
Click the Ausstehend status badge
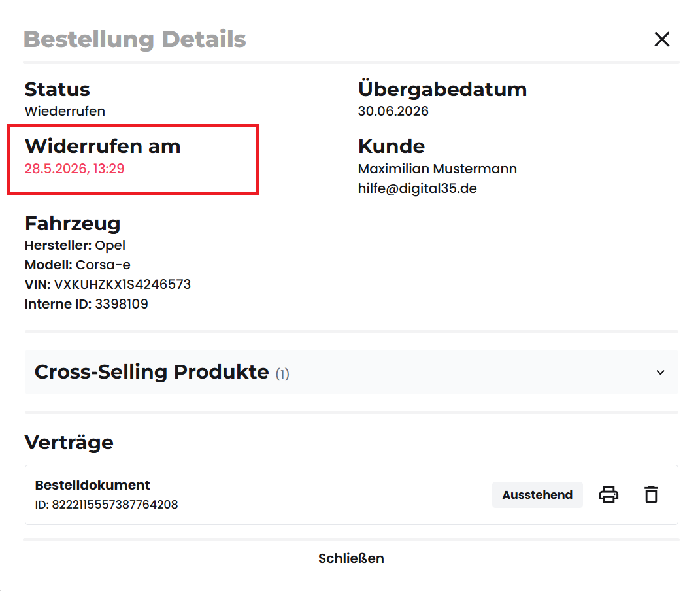point(537,495)
